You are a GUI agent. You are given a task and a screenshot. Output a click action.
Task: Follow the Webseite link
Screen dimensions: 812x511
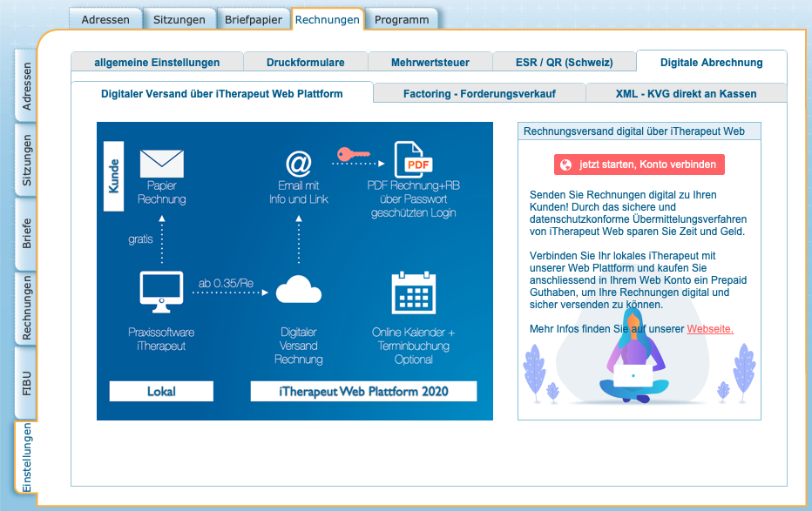pos(710,329)
